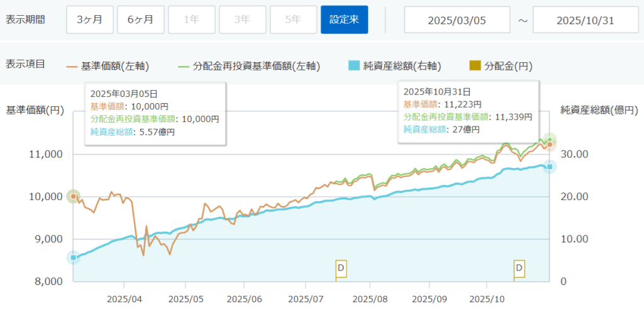Screen dimensions: 644x309
Task: Click the blue square net-asset end marker
Action: (549, 166)
